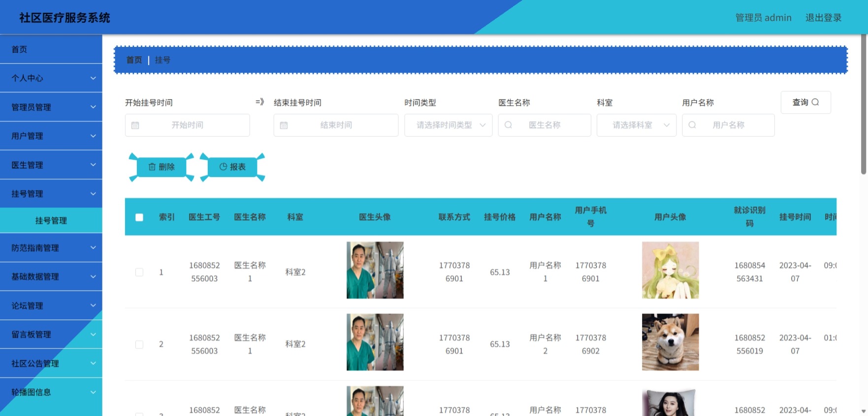Viewport: 868px width, 416px height.
Task: Click the 用户手机号 column header
Action: coord(591,217)
